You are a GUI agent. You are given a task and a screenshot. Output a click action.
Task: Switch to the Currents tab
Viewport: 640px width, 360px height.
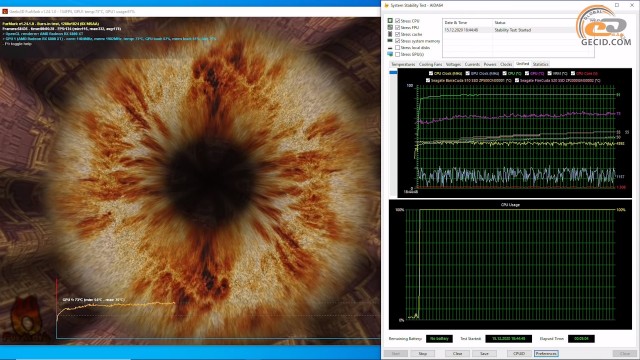point(472,64)
